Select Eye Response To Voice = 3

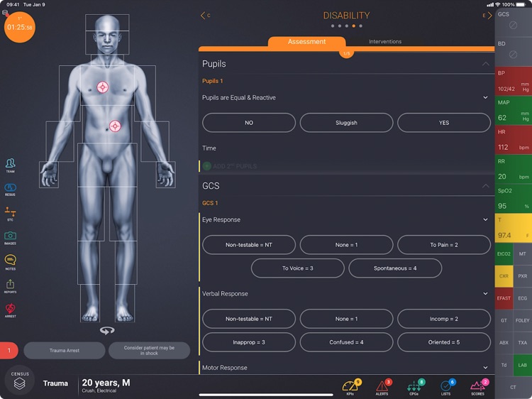[x=297, y=268]
